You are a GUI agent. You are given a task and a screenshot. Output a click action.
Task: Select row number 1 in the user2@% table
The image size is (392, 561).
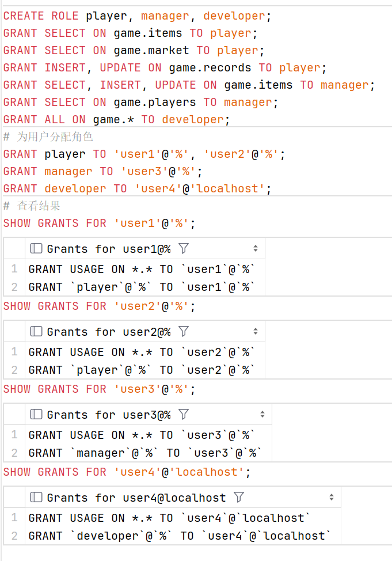[14, 352]
